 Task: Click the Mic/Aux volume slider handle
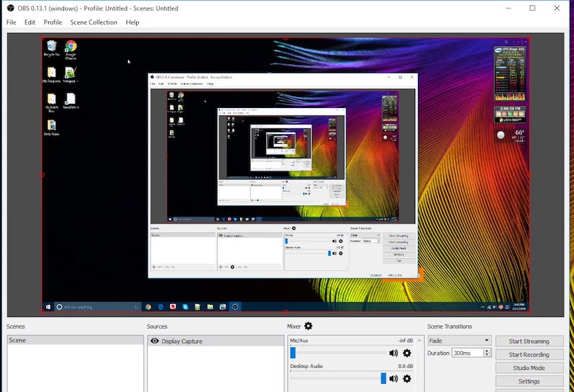pos(293,353)
